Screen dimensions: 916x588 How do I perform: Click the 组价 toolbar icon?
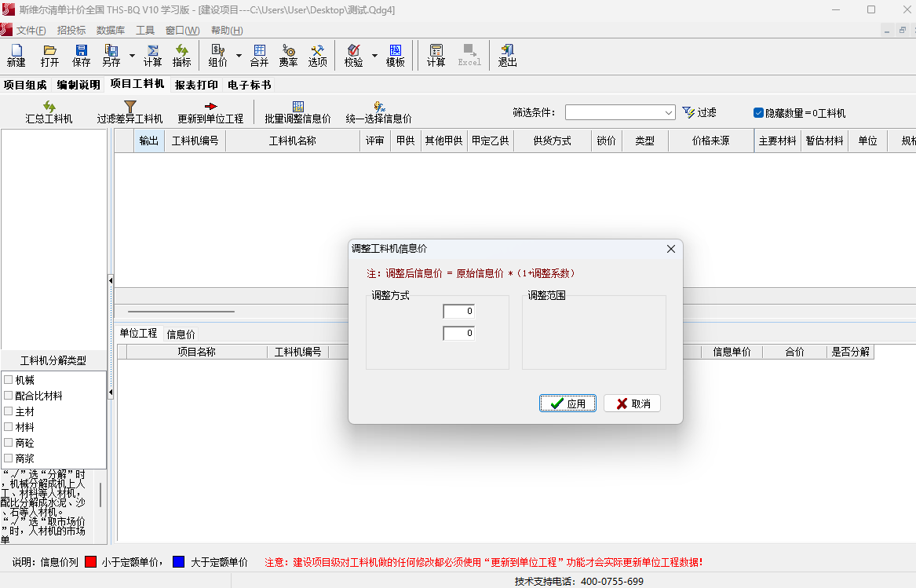tap(218, 56)
